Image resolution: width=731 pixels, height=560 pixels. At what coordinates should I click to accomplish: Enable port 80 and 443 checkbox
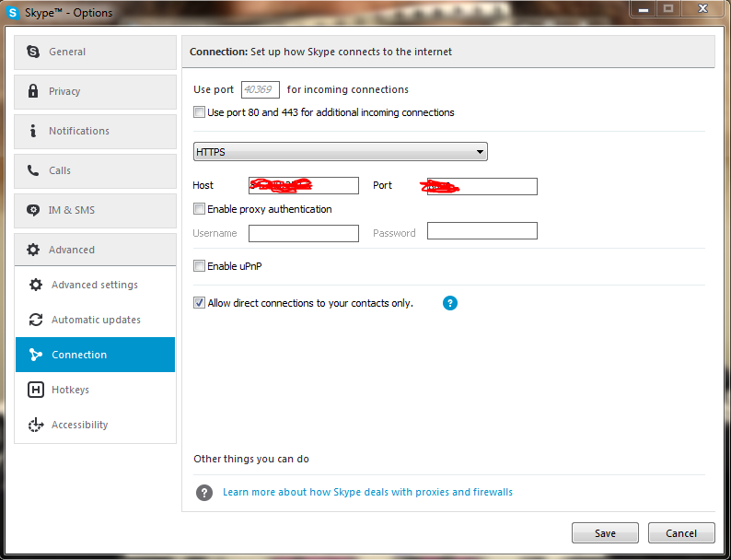199,111
